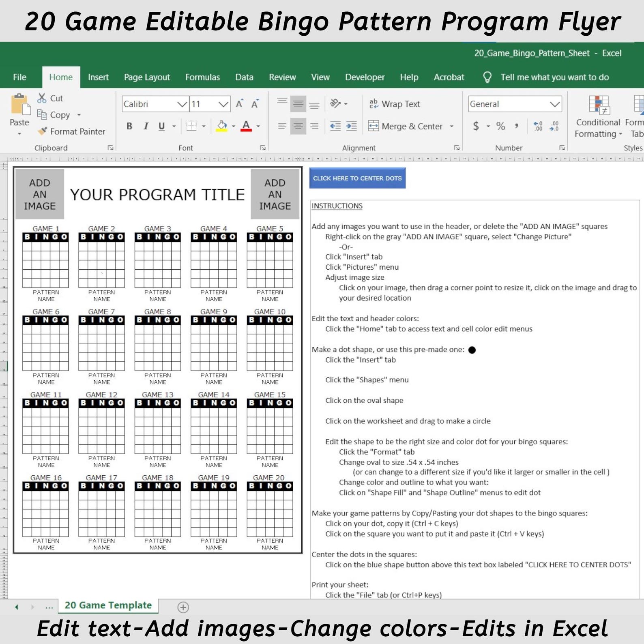Screen dimensions: 644x644
Task: Toggle Bold formatting
Action: (x=129, y=126)
